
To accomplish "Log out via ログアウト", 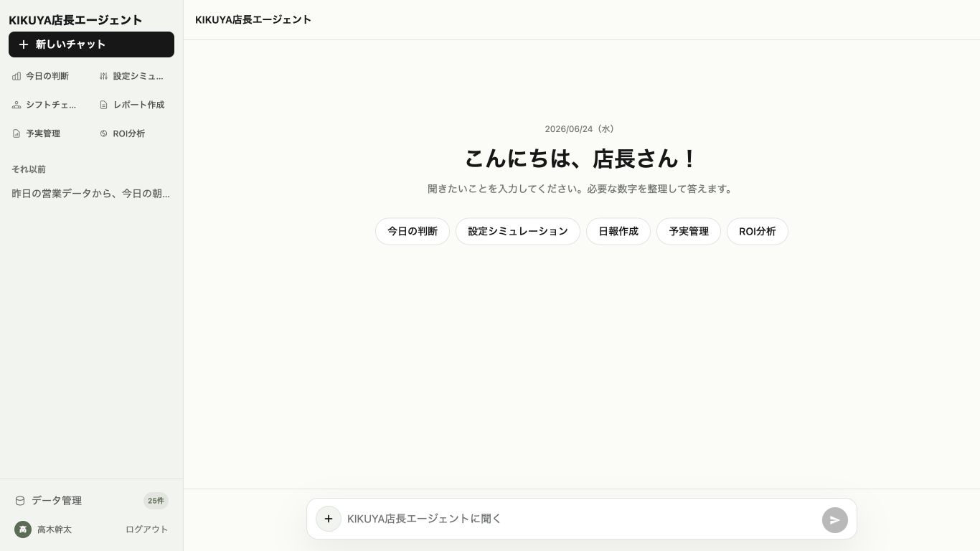I will click(147, 529).
